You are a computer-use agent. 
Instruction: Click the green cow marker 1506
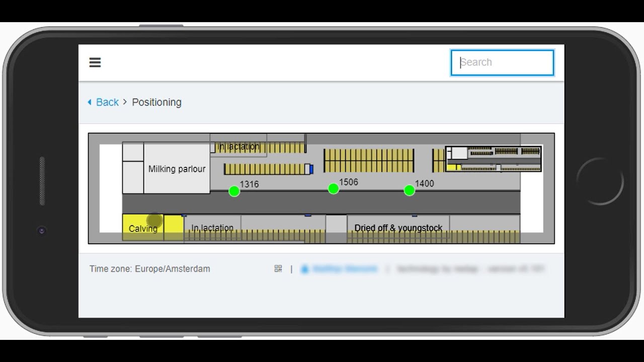[x=333, y=189]
